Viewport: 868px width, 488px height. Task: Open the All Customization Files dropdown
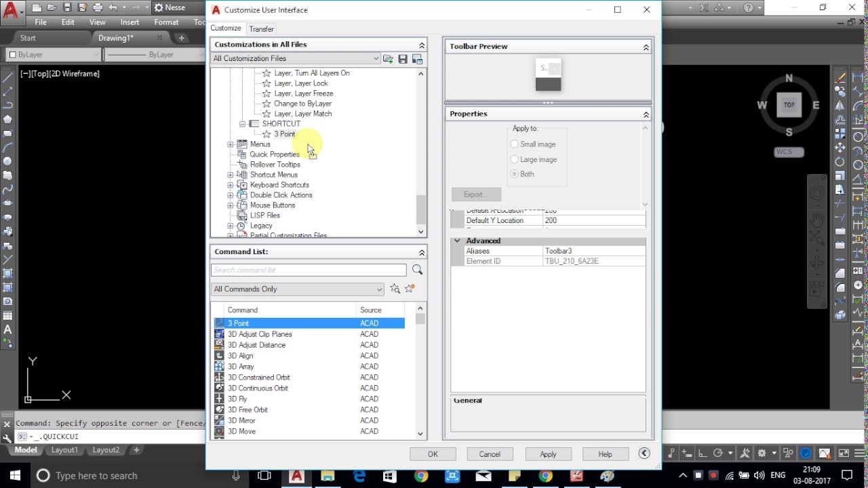click(296, 58)
